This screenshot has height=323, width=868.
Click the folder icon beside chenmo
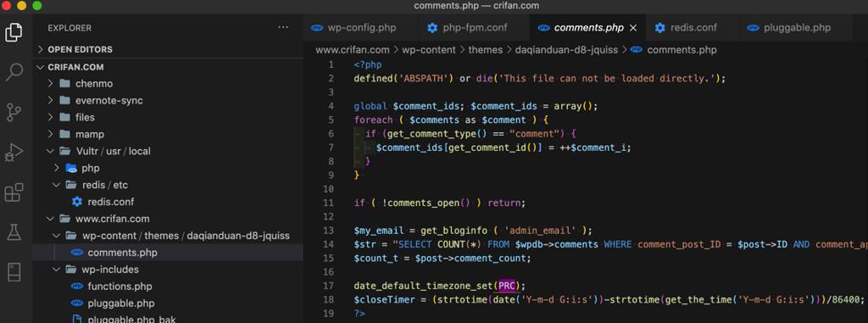(x=64, y=84)
